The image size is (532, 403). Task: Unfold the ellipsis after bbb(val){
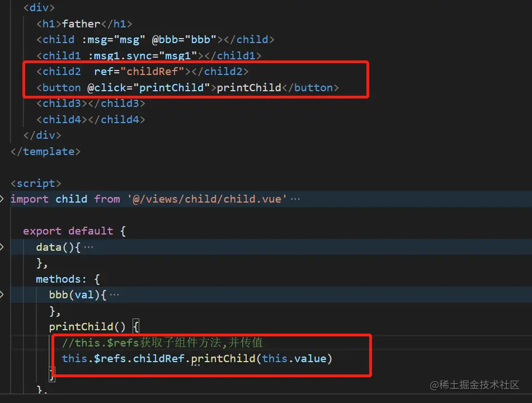(x=114, y=295)
